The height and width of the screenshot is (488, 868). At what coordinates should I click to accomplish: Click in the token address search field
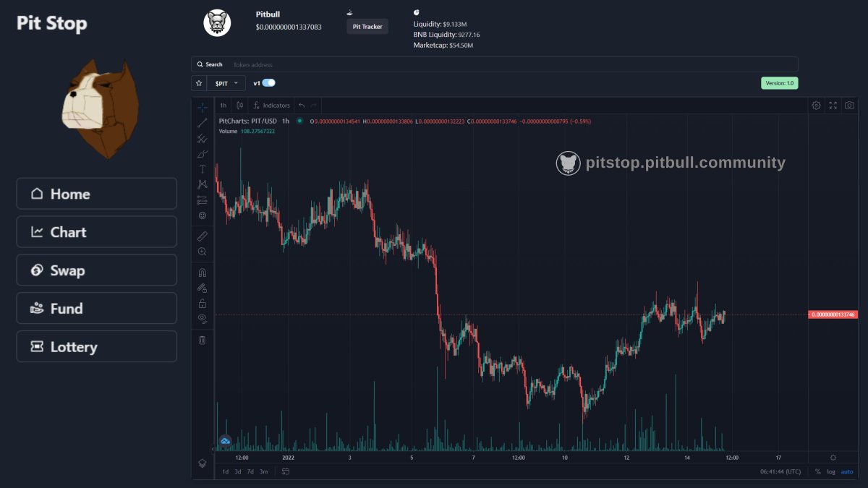pos(514,64)
